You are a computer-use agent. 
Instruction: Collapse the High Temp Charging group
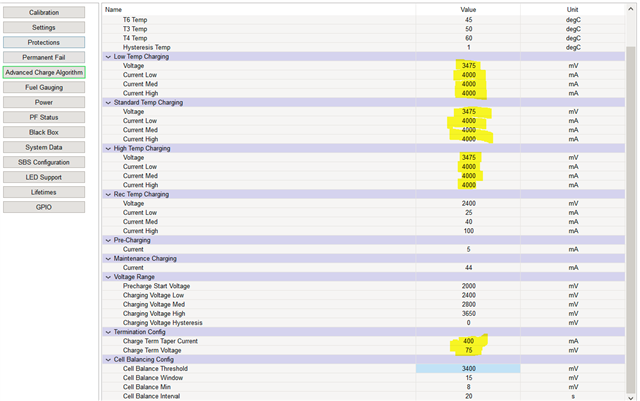pos(108,149)
